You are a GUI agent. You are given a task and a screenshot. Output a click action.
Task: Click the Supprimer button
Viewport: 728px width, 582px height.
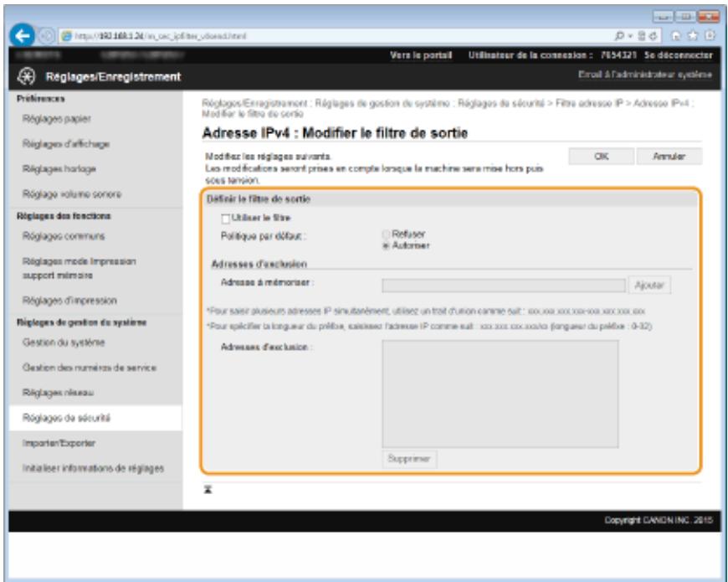(409, 459)
